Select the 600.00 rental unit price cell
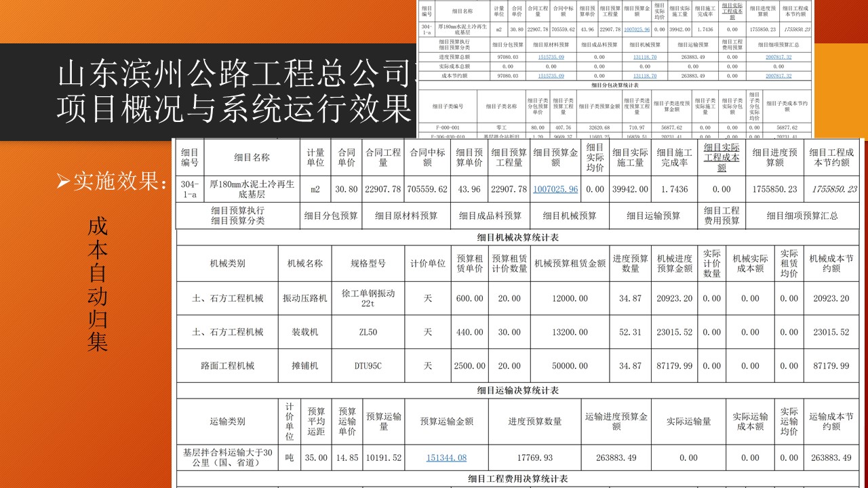The height and width of the screenshot is (488, 868). (470, 298)
